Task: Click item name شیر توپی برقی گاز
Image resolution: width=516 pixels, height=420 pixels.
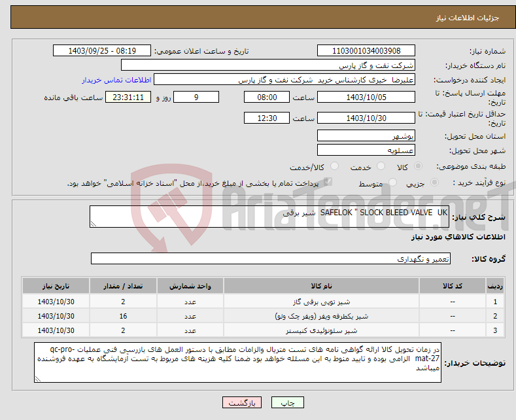Action: click(321, 302)
